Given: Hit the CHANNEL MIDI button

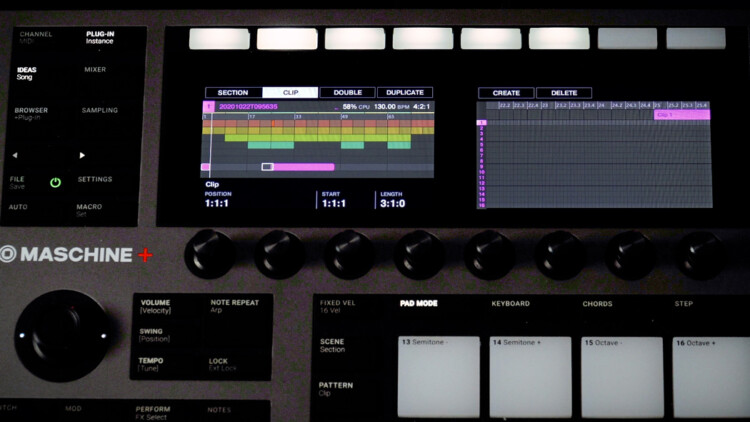Looking at the screenshot, I should tap(35, 37).
